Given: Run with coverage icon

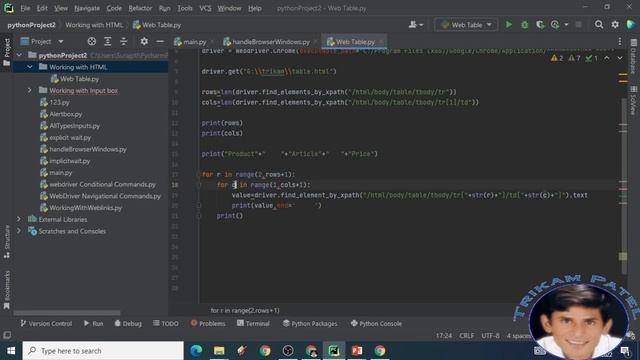Looking at the screenshot, I should [540, 25].
